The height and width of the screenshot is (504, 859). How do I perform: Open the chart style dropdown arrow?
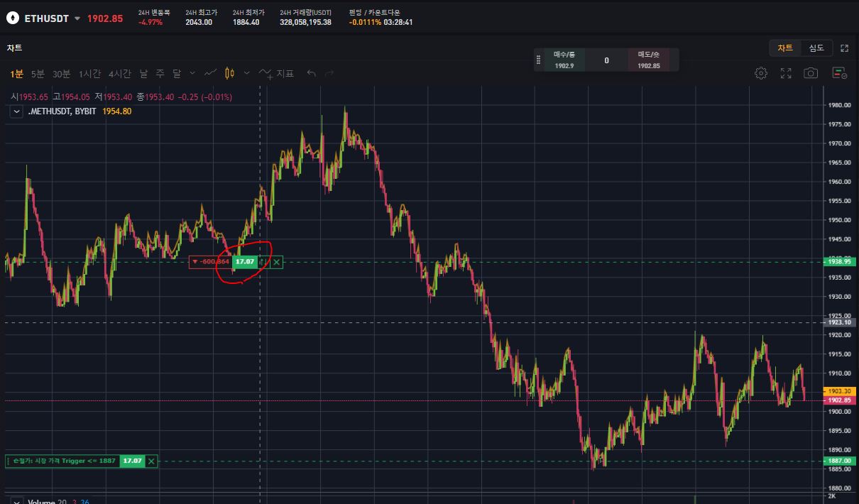(x=246, y=73)
